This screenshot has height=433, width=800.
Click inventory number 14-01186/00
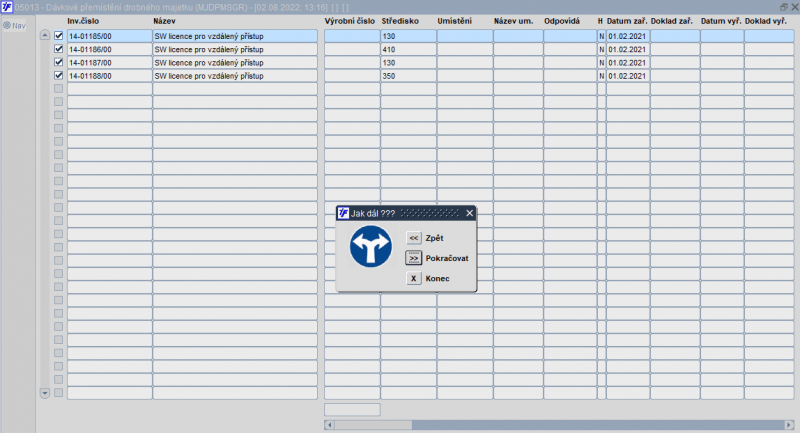click(x=110, y=49)
